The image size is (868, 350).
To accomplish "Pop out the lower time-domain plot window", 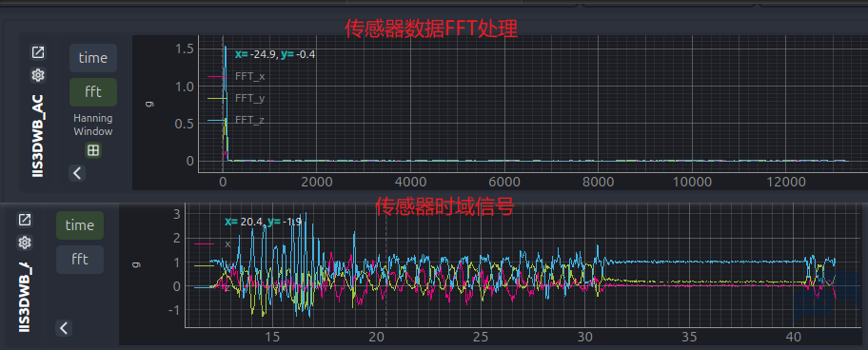I will 25,220.
